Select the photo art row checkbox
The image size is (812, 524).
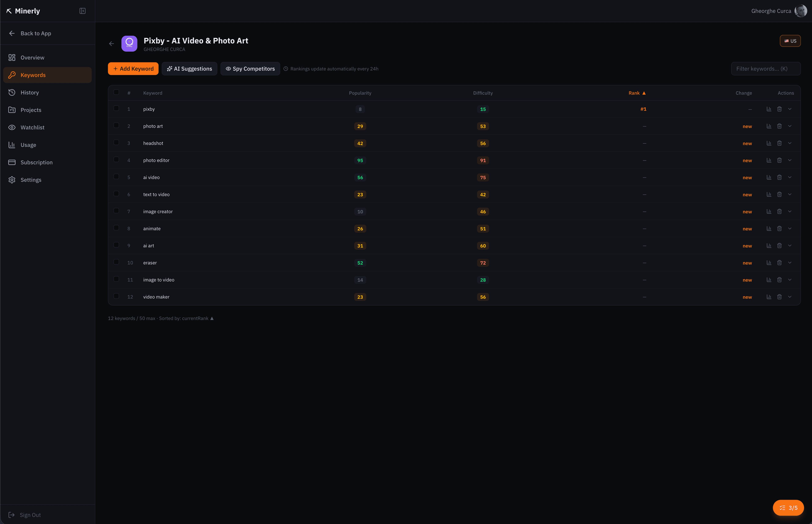116,125
